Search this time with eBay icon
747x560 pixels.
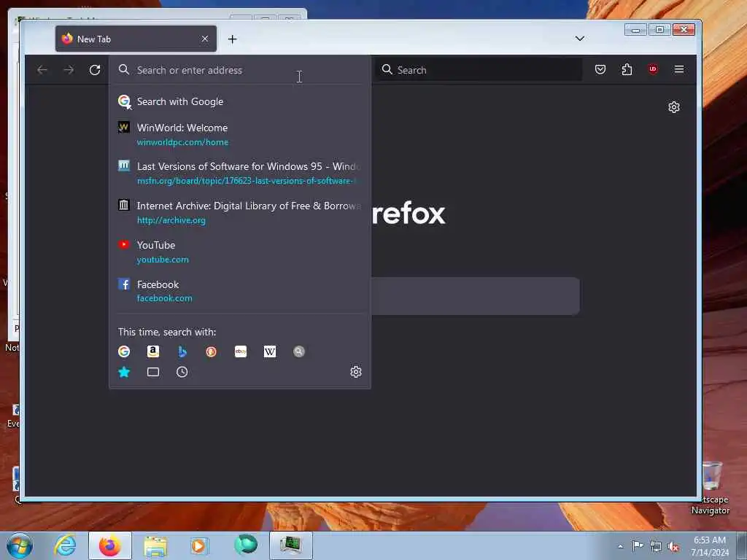[241, 351]
